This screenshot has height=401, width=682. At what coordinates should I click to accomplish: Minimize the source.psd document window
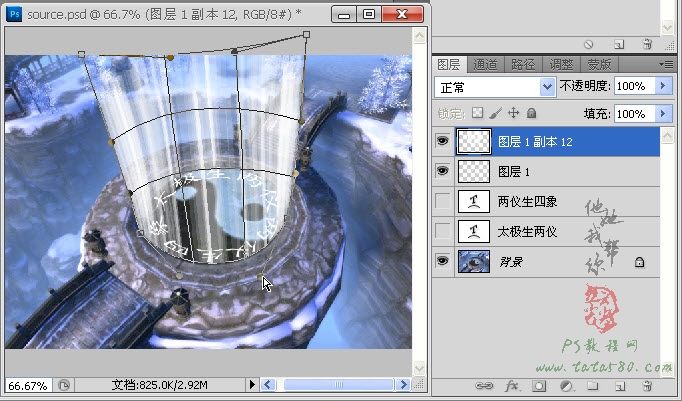[x=344, y=14]
